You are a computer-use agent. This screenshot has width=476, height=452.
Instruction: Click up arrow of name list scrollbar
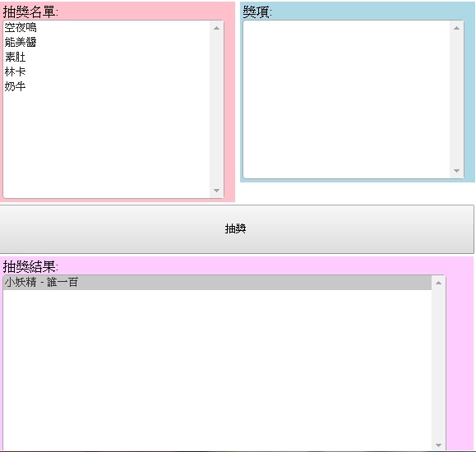point(216,28)
